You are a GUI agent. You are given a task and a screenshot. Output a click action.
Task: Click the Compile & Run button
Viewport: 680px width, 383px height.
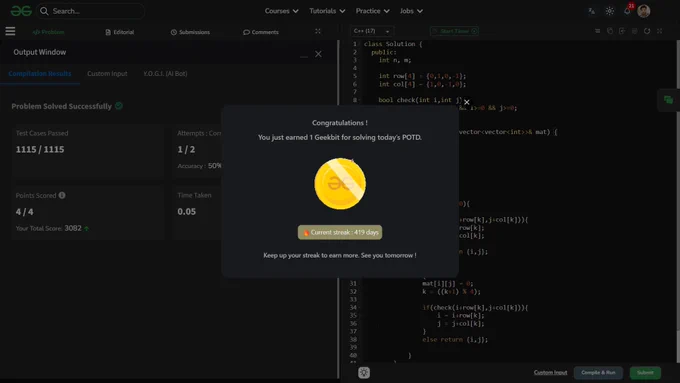(598, 373)
